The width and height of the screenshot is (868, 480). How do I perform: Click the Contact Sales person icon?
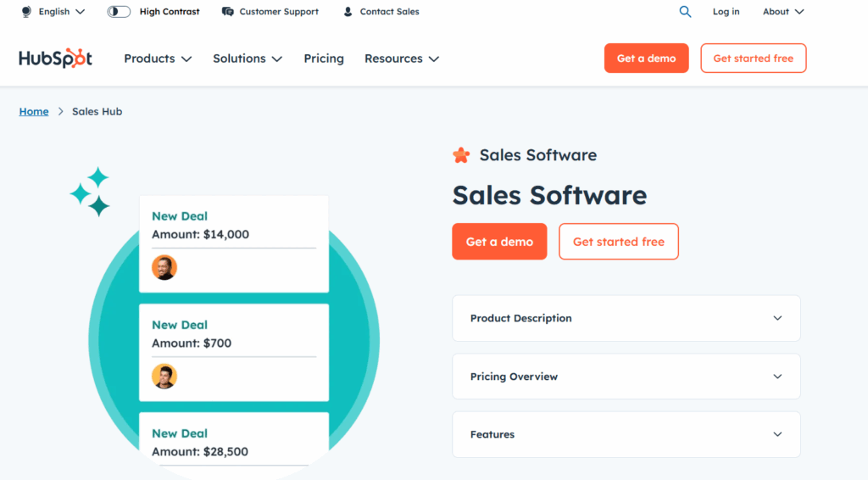click(348, 12)
